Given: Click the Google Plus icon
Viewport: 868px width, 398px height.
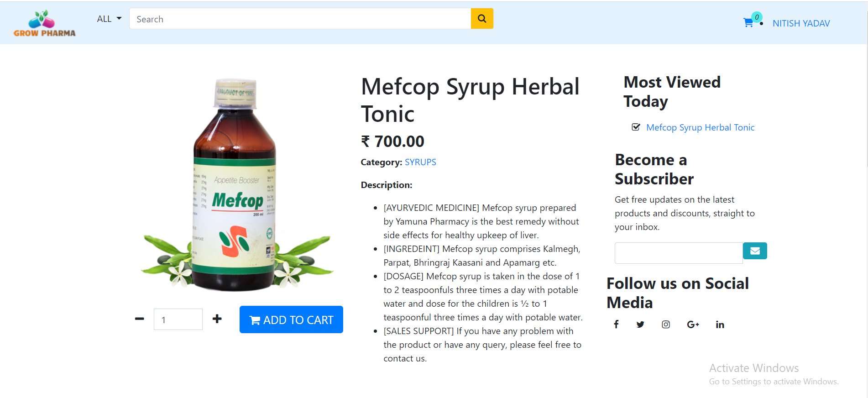Looking at the screenshot, I should (693, 324).
